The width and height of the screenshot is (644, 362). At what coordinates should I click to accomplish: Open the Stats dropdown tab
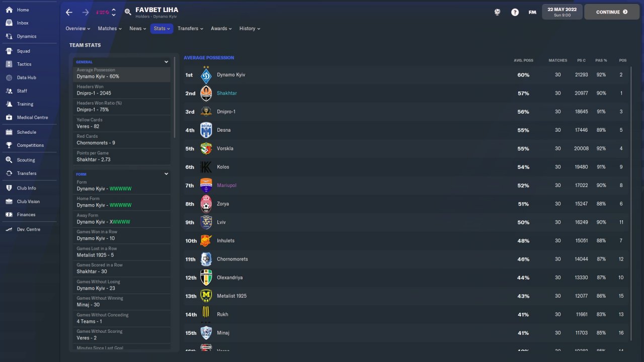162,29
